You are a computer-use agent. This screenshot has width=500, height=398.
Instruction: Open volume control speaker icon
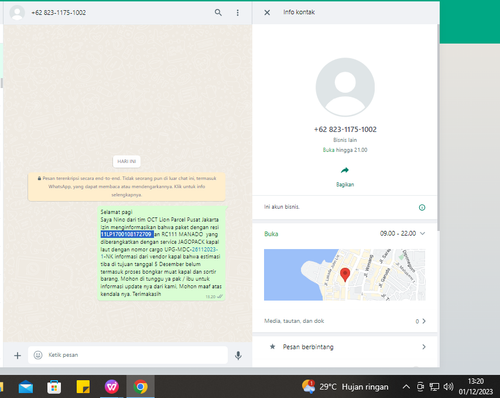448,387
